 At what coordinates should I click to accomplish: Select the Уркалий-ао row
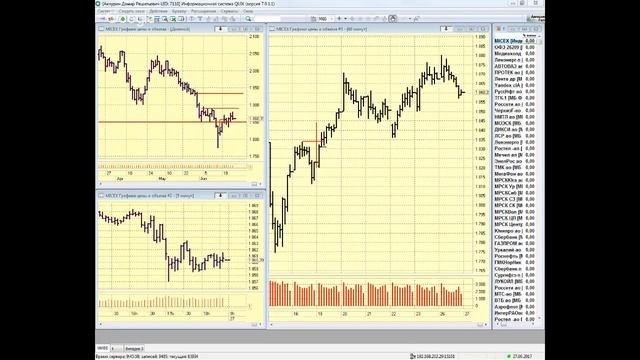[x=515, y=250]
